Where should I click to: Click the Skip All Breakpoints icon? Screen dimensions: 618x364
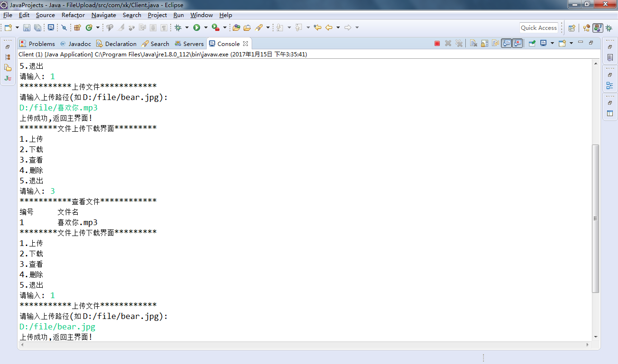pos(64,27)
